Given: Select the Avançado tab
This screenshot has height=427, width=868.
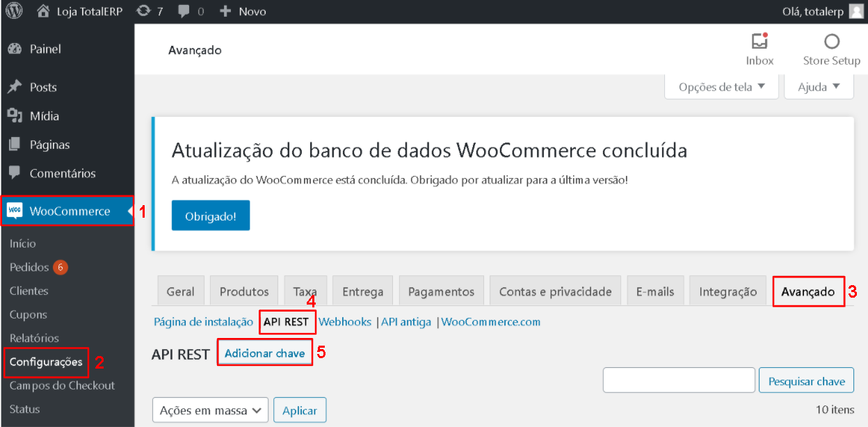Looking at the screenshot, I should pyautogui.click(x=808, y=291).
